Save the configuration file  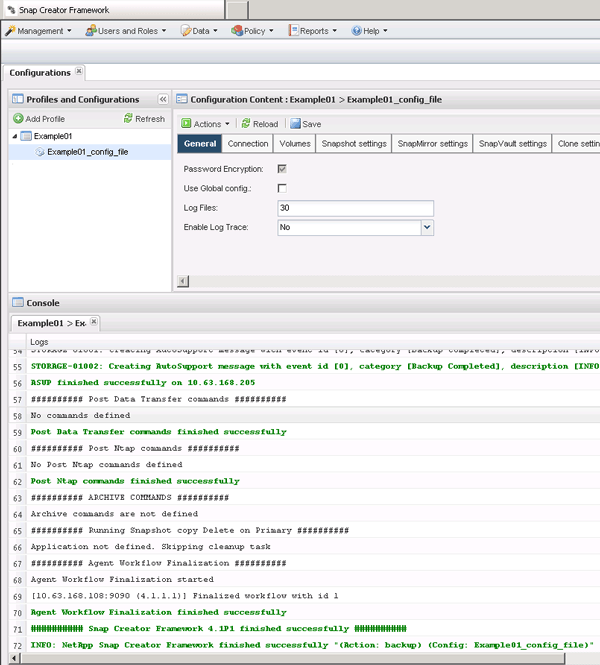pos(305,124)
